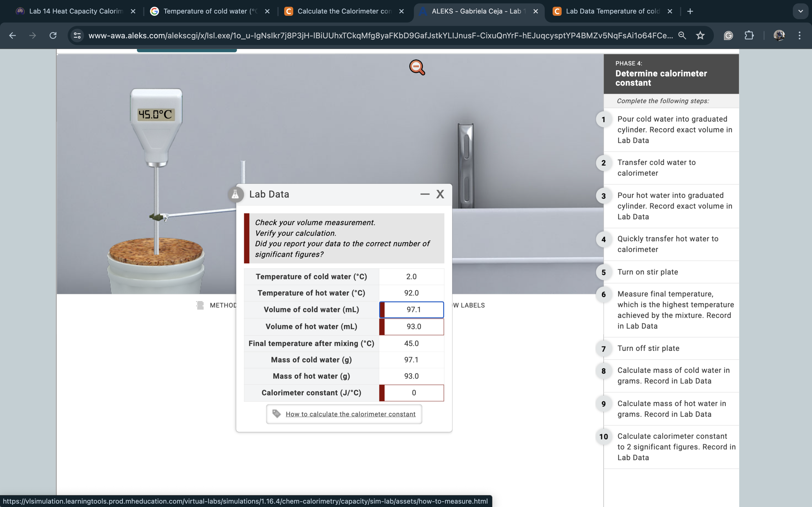The height and width of the screenshot is (507, 812).
Task: Click the Methods list icon
Action: pyautogui.click(x=200, y=305)
